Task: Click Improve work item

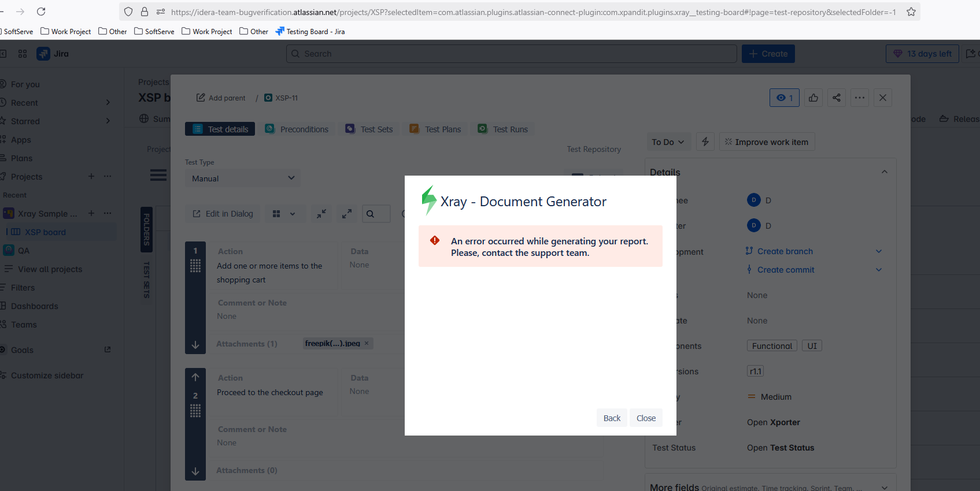Action: pos(767,142)
